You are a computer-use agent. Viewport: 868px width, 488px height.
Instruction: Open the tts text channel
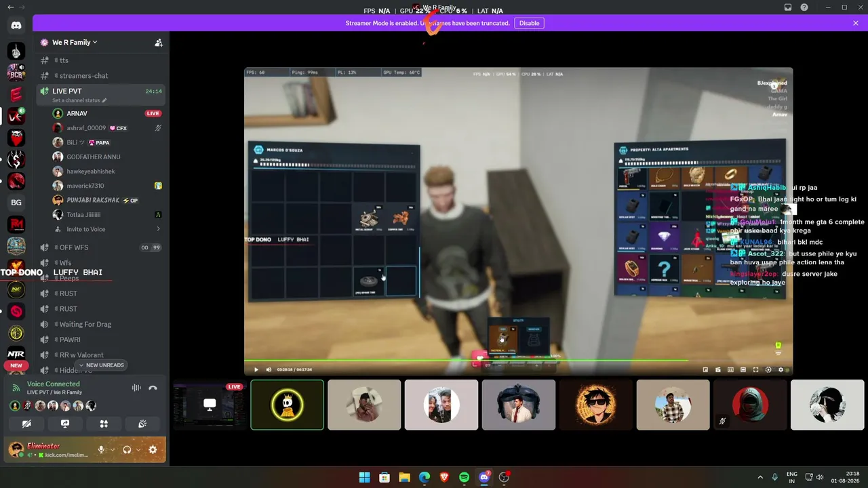(x=102, y=60)
